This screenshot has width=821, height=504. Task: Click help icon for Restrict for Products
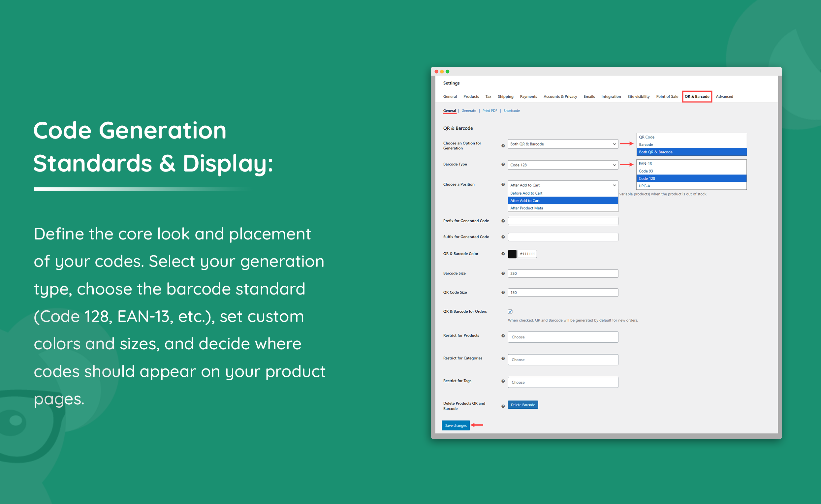[503, 336]
